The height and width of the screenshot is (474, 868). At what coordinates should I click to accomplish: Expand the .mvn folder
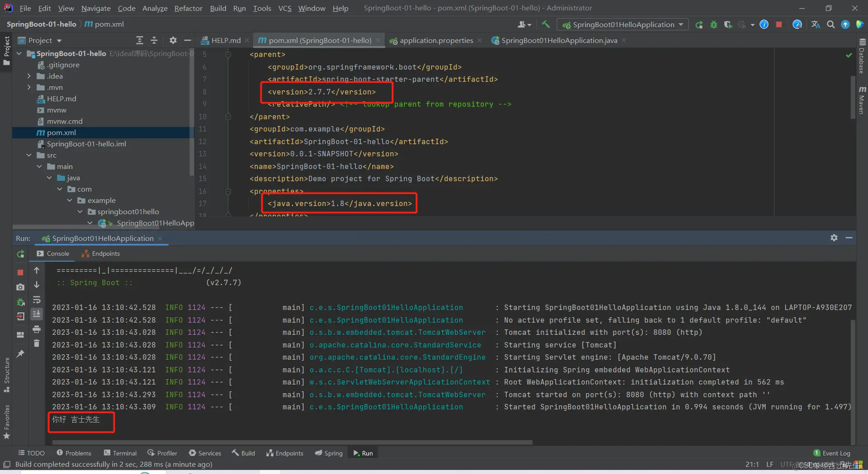(29, 87)
